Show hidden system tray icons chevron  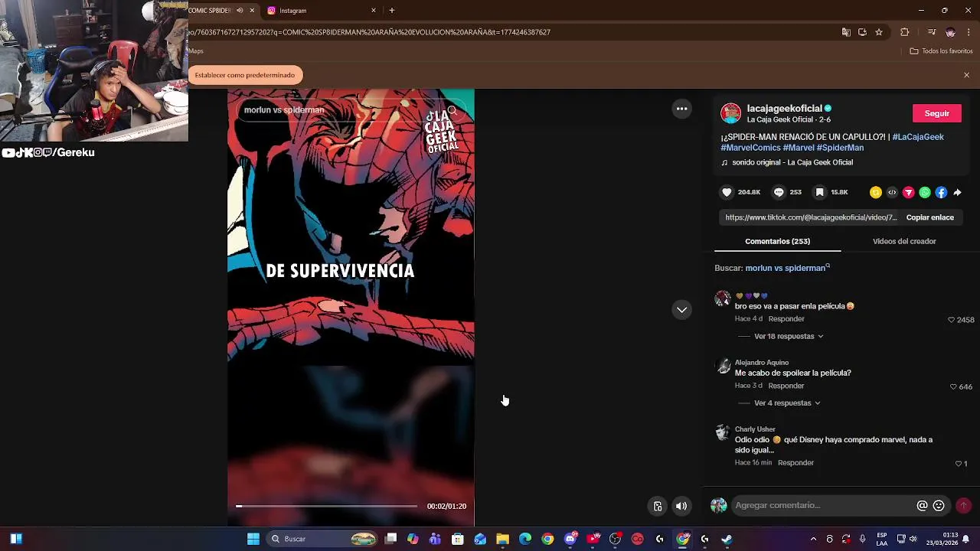point(813,539)
